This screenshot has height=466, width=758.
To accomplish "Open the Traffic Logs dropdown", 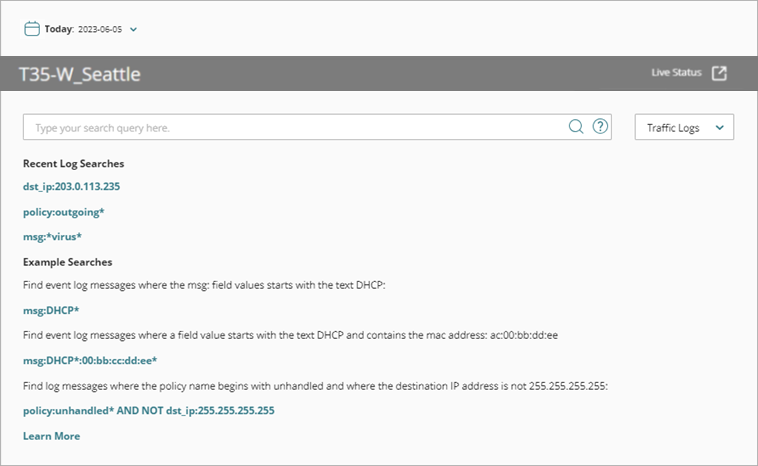I will point(684,128).
